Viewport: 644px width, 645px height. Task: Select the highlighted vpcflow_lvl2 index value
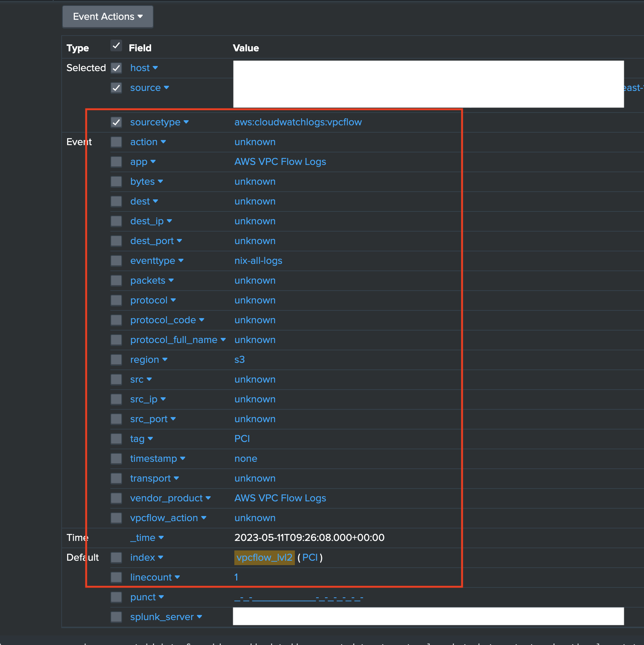coord(264,558)
